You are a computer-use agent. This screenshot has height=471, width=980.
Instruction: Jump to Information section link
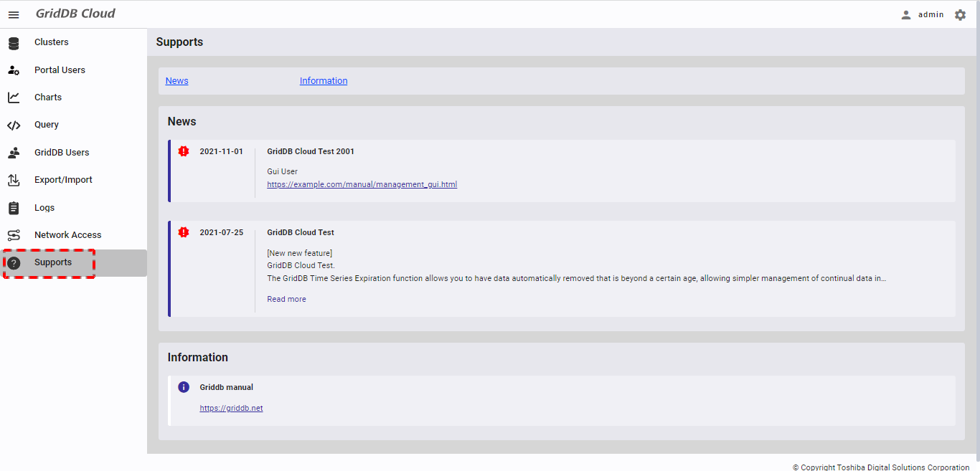pyautogui.click(x=324, y=81)
